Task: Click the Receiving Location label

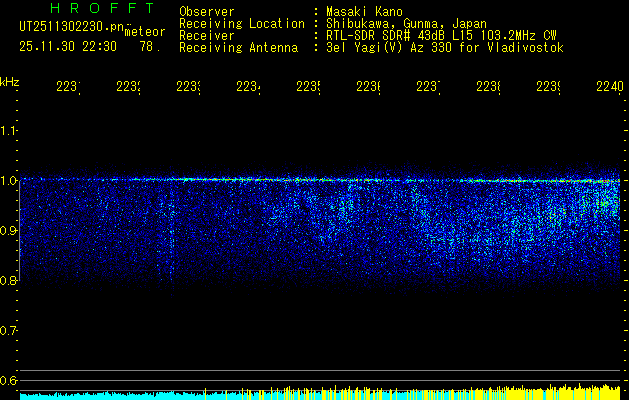Action: pyautogui.click(x=242, y=23)
